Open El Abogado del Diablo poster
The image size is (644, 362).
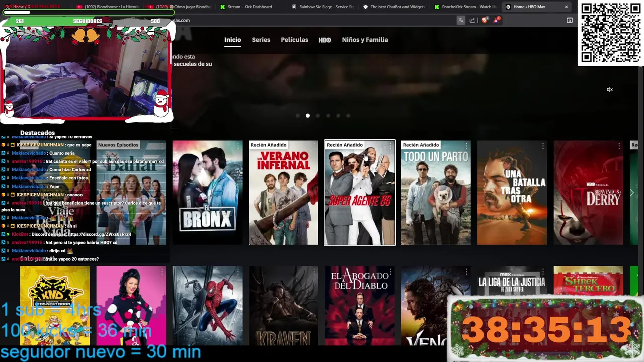click(x=360, y=306)
